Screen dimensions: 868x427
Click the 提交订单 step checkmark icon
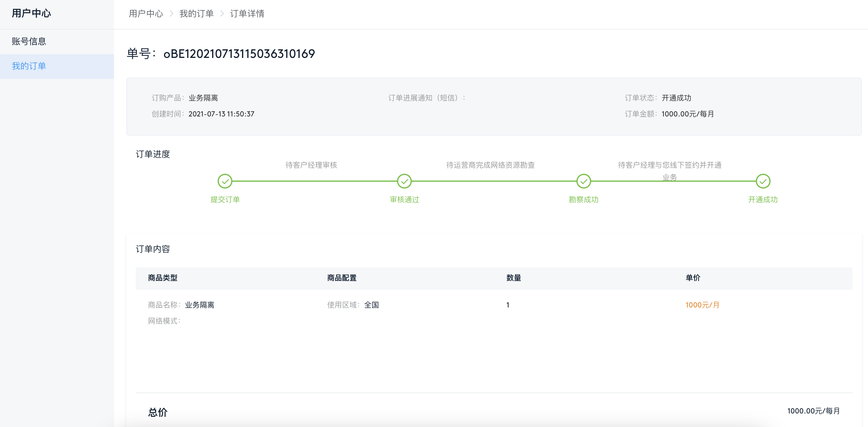225,181
